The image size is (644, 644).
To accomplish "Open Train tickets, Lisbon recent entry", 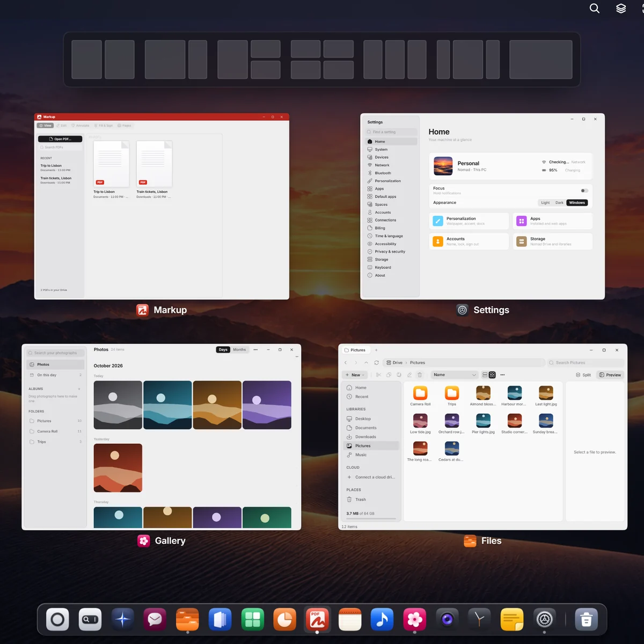I will (60, 180).
